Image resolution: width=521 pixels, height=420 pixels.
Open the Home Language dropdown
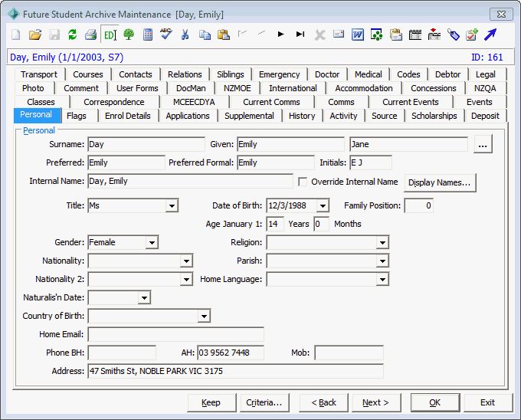(x=382, y=280)
